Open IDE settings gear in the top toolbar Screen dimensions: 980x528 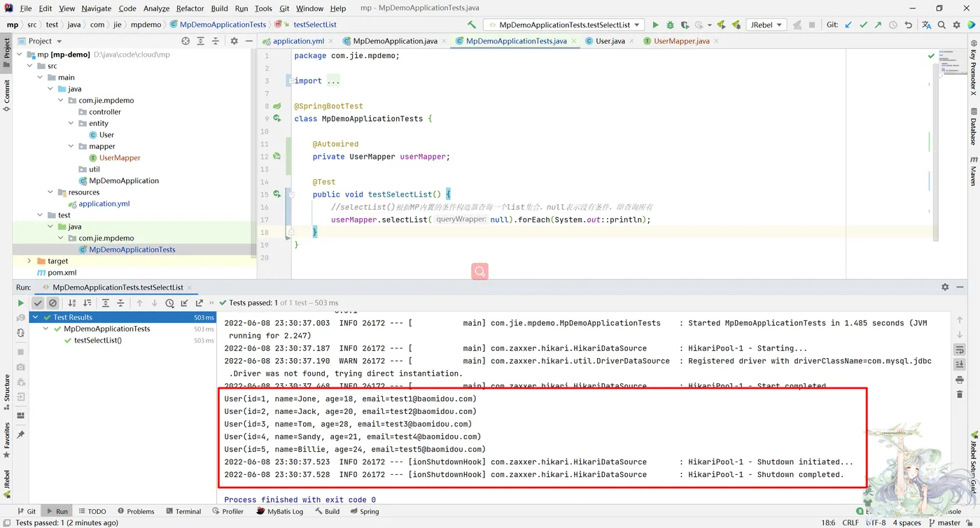pos(956,24)
